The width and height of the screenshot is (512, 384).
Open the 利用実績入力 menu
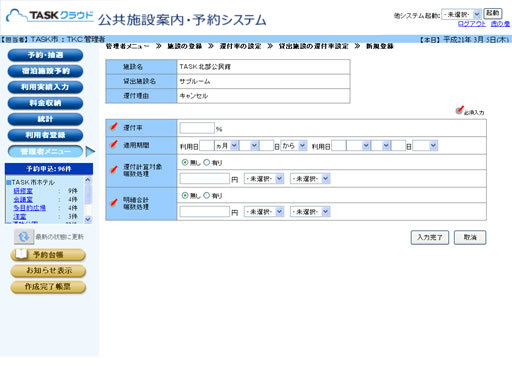coord(45,87)
